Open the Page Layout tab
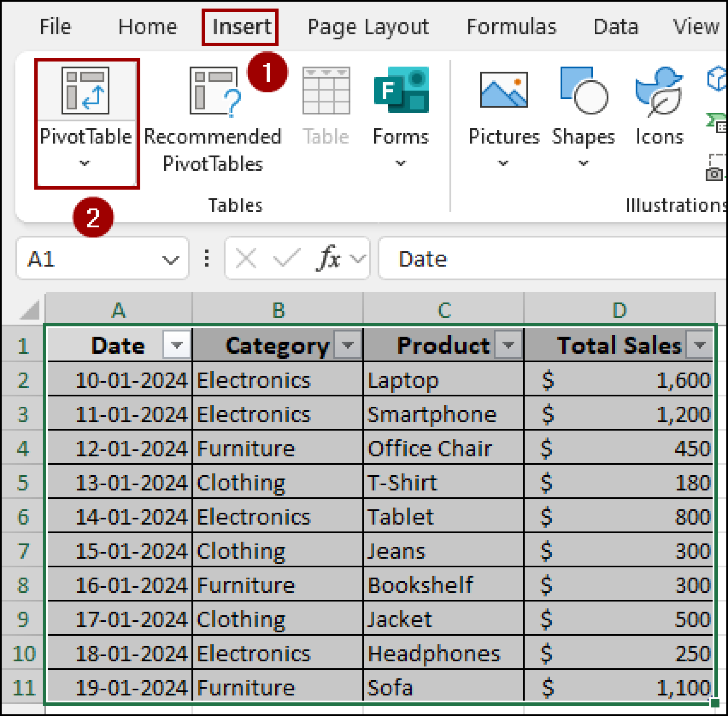This screenshot has width=728, height=716. click(x=368, y=27)
